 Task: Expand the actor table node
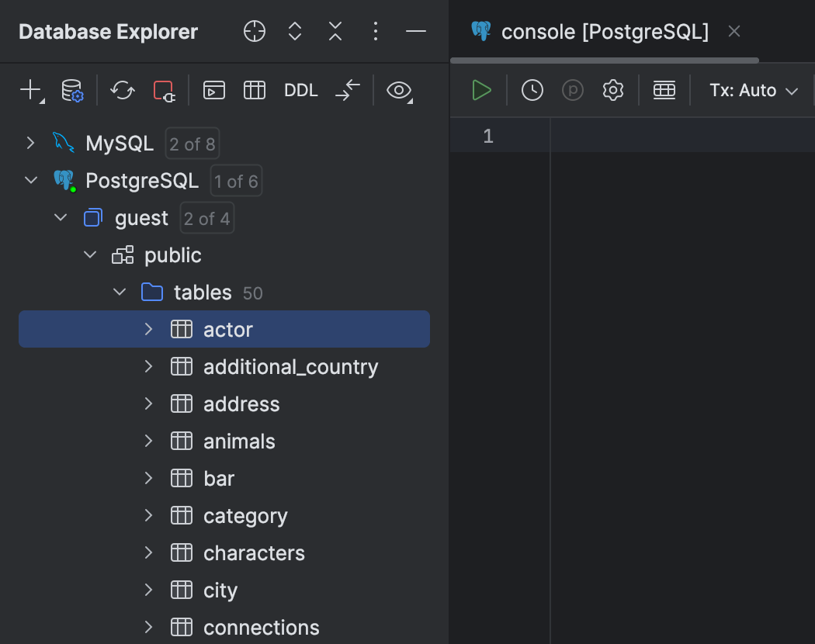pyautogui.click(x=148, y=329)
